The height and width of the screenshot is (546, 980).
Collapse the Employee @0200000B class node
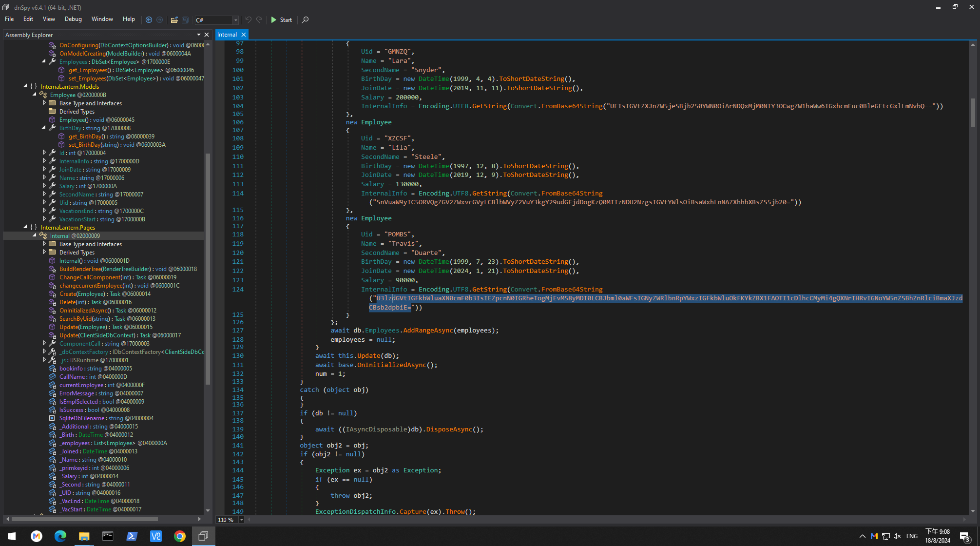pos(35,95)
